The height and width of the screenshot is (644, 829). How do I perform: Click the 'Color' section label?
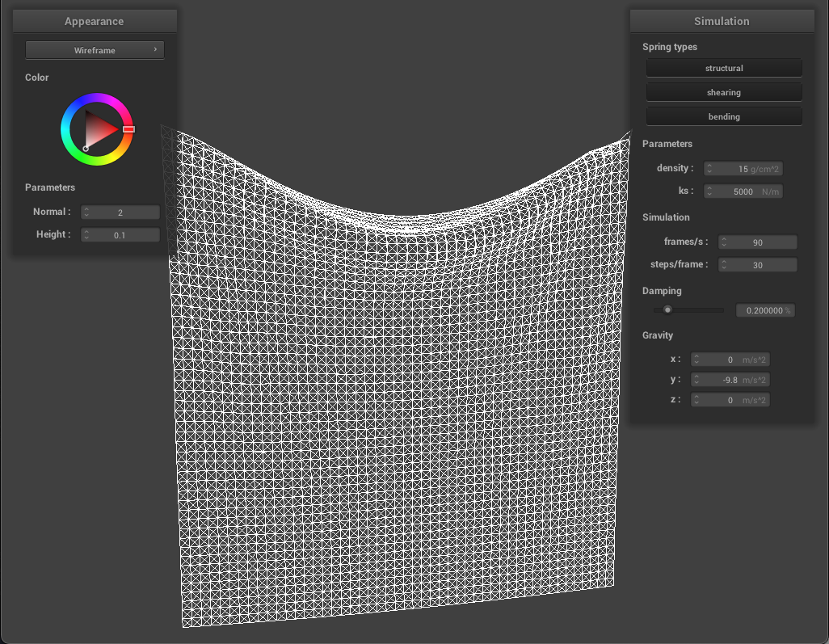[36, 78]
